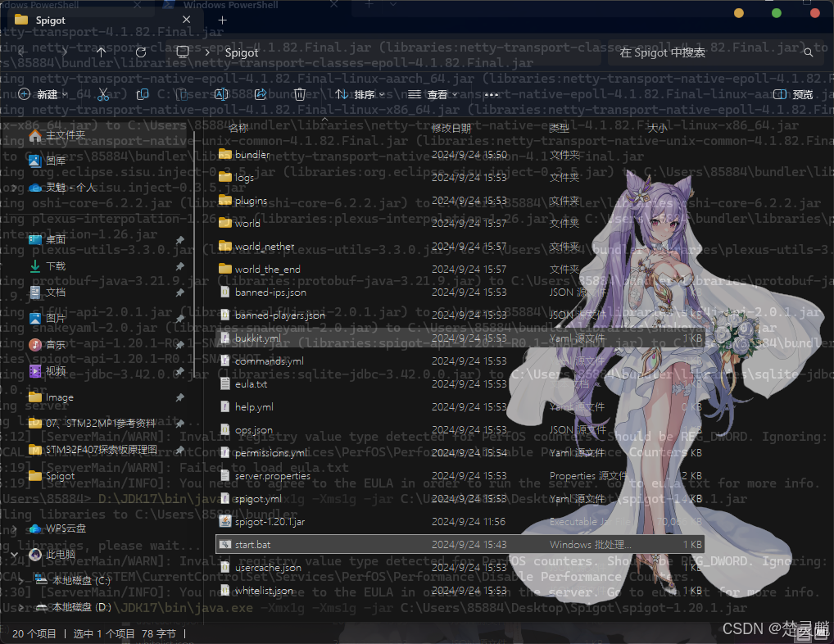
Task: Expand the breadcrumb chevron before Spigot
Action: point(207,52)
